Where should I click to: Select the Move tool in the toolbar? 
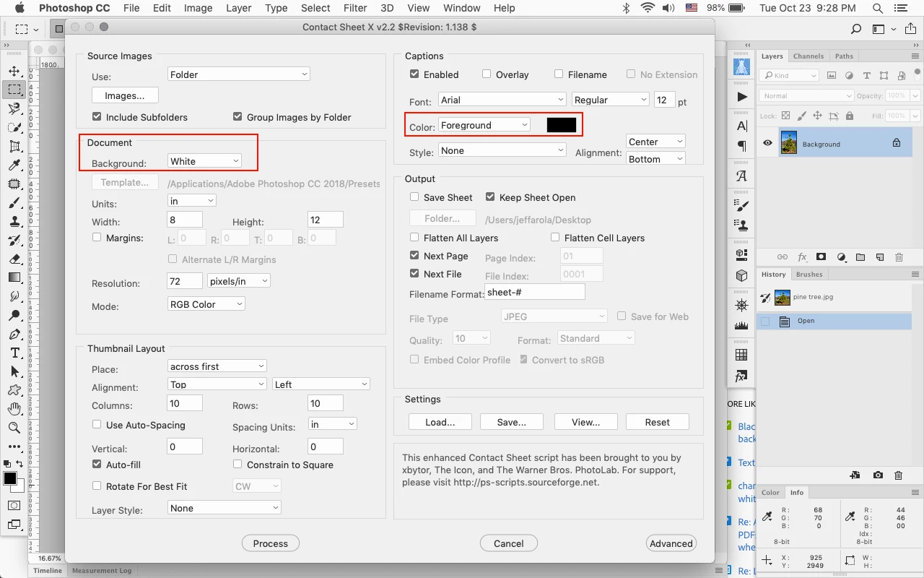(x=14, y=71)
